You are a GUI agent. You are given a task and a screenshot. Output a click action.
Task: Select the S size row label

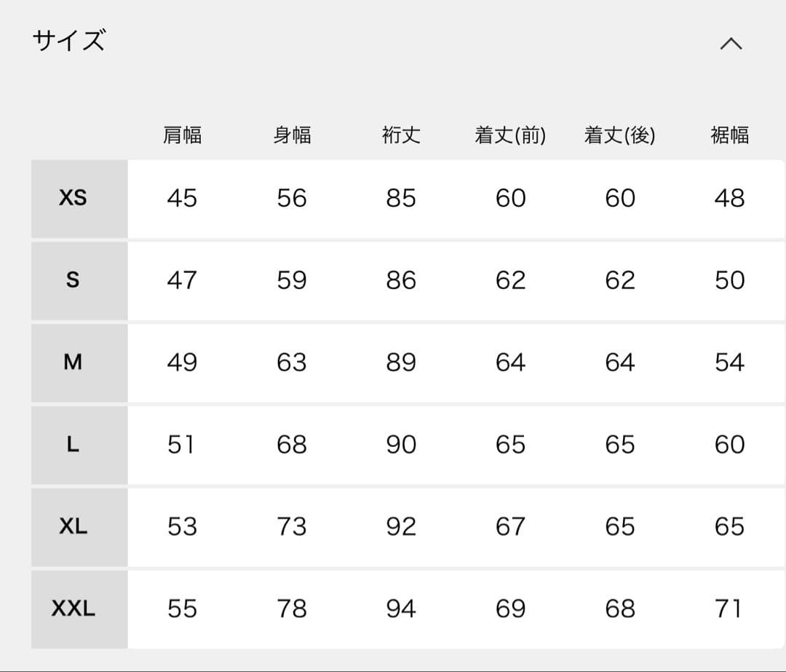click(71, 280)
